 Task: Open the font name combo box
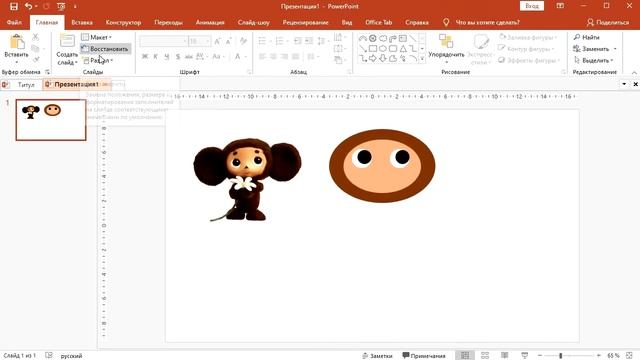[164, 41]
